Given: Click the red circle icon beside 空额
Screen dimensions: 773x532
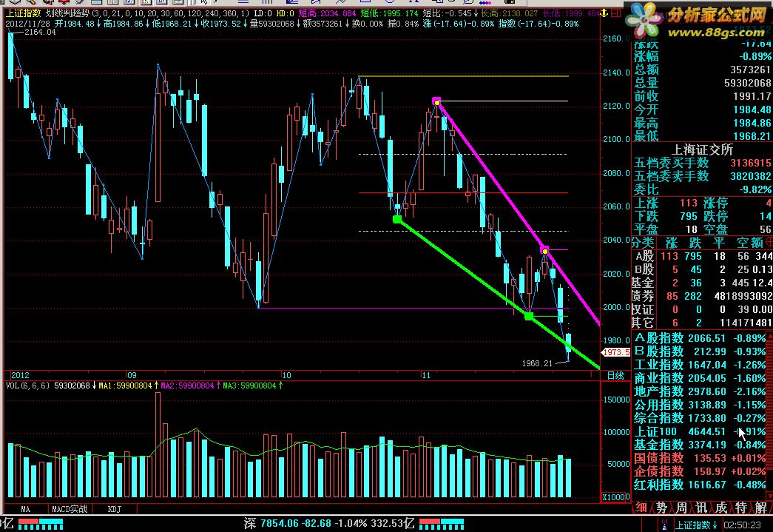Looking at the screenshot, I should click(769, 242).
